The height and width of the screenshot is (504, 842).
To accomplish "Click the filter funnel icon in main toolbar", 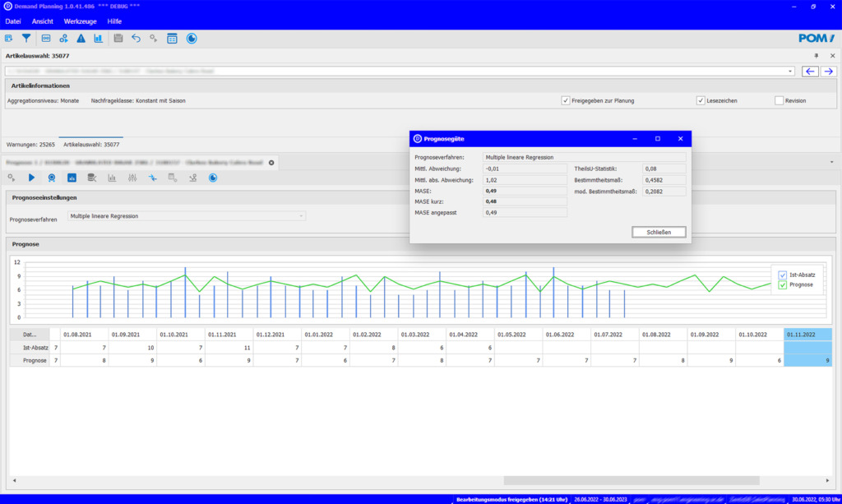I will [x=26, y=38].
